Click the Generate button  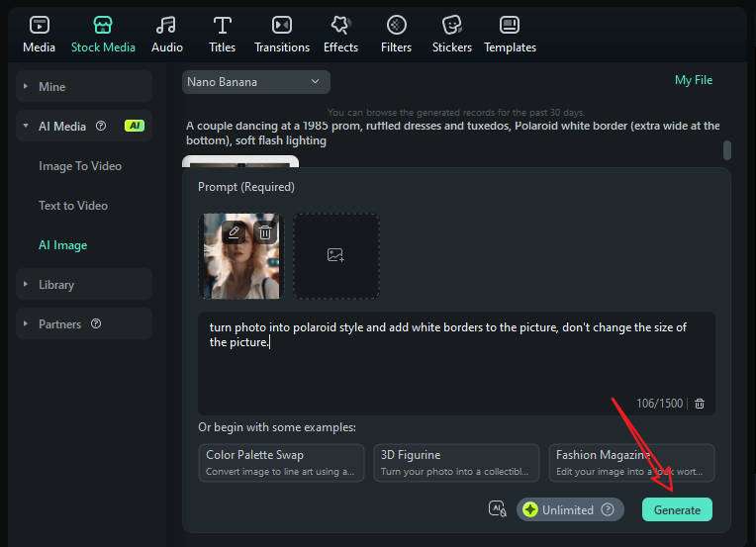pyautogui.click(x=677, y=509)
